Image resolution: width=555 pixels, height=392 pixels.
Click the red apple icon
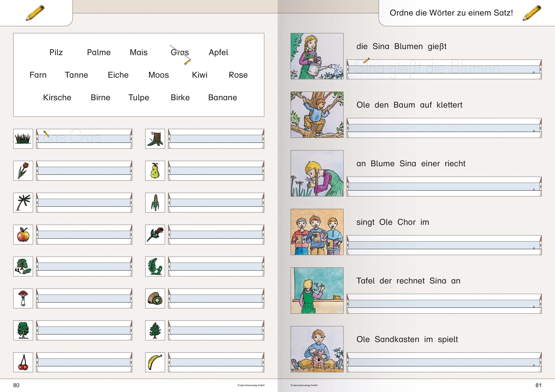click(x=23, y=234)
